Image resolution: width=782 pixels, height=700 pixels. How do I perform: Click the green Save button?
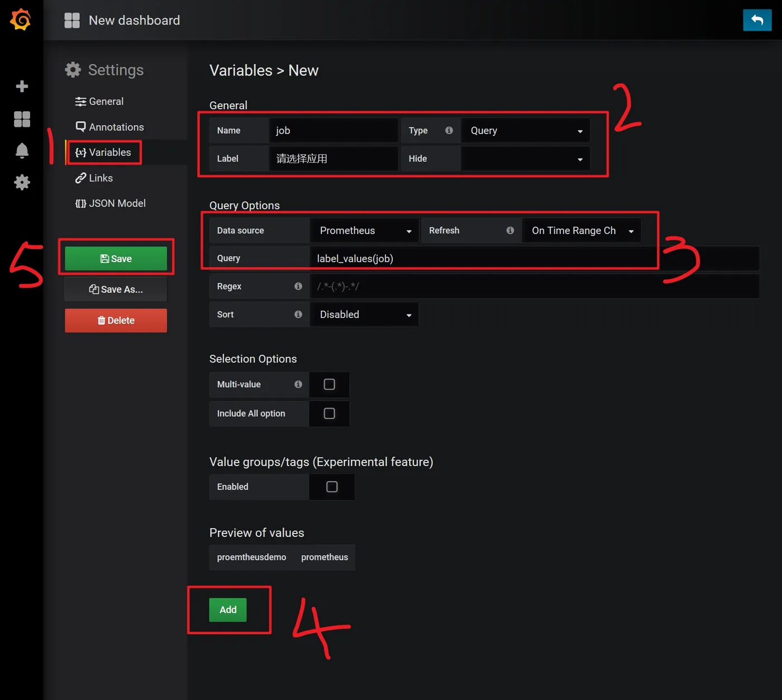tap(116, 259)
